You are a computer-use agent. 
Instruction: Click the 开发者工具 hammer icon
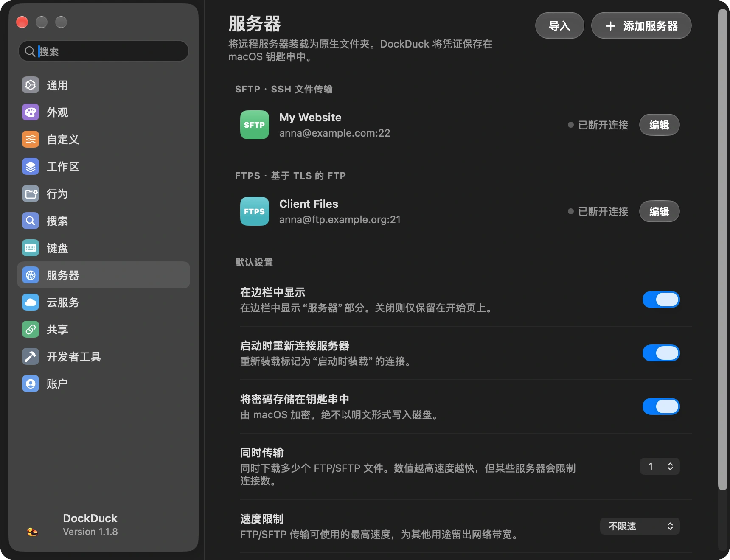tap(31, 357)
